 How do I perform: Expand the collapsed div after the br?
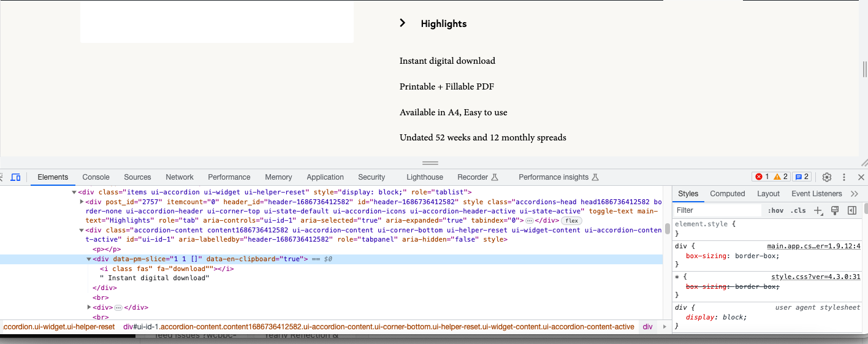[x=89, y=307]
